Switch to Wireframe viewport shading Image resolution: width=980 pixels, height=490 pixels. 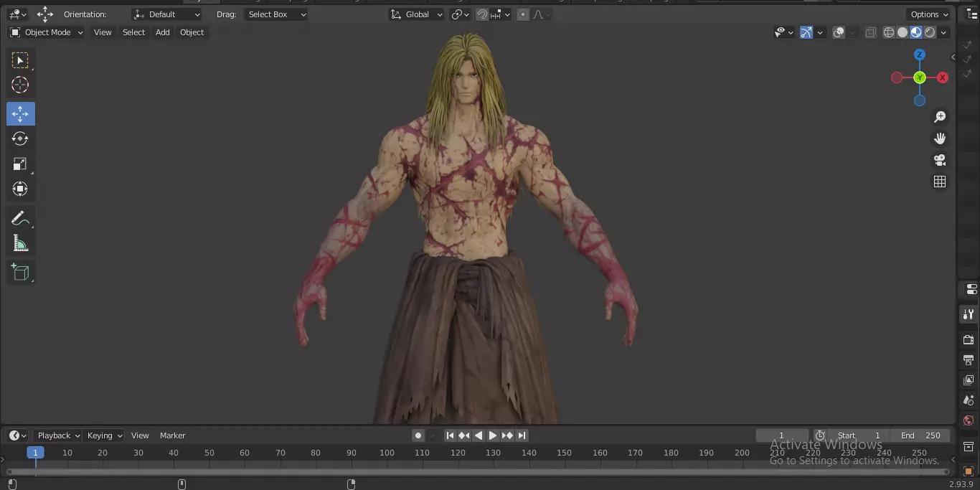889,32
